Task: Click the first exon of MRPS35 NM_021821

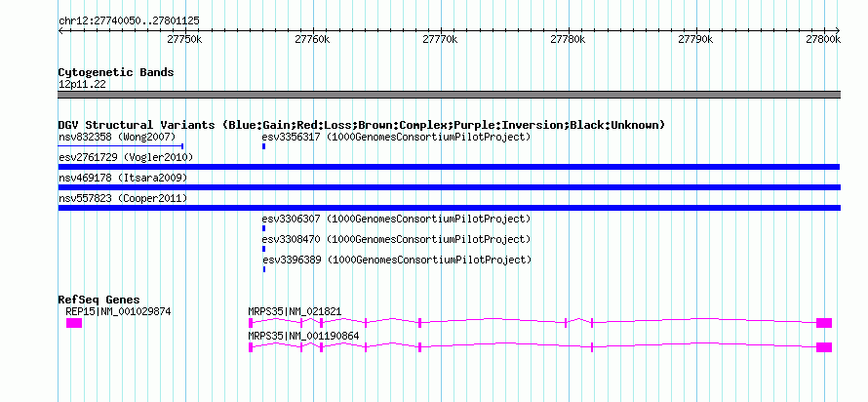Action: (251, 323)
